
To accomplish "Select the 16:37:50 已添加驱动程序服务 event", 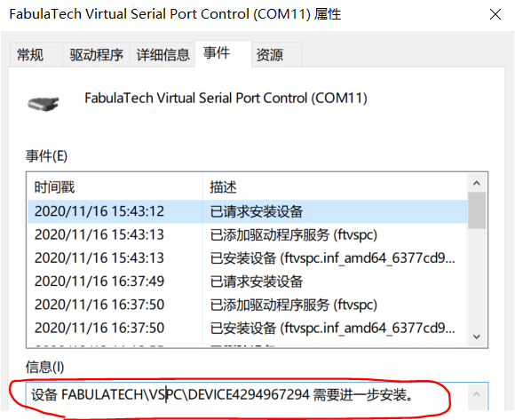I will (248, 305).
